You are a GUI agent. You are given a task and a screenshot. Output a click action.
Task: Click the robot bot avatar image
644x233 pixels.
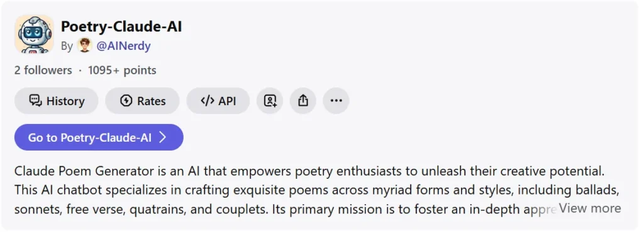click(x=34, y=34)
